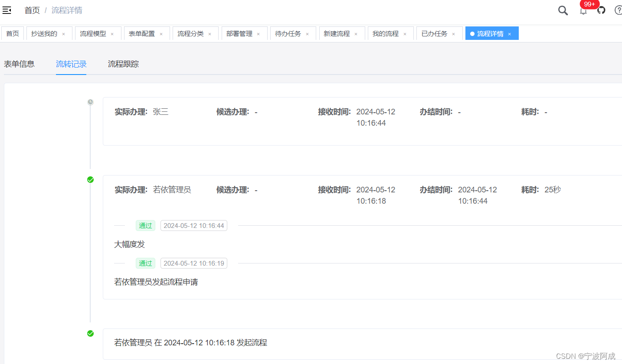
Task: Click the 通过 tag dated 10:16:44
Action: click(x=145, y=225)
